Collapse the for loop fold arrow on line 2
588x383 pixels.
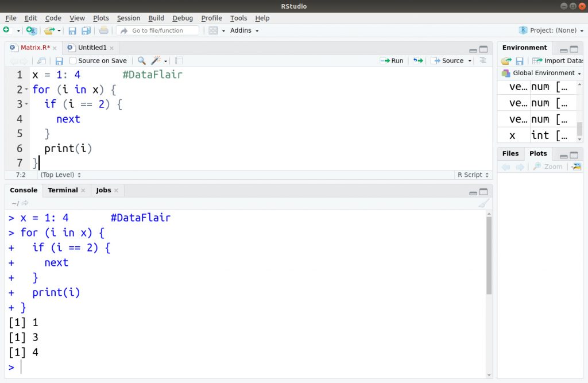[x=26, y=89]
